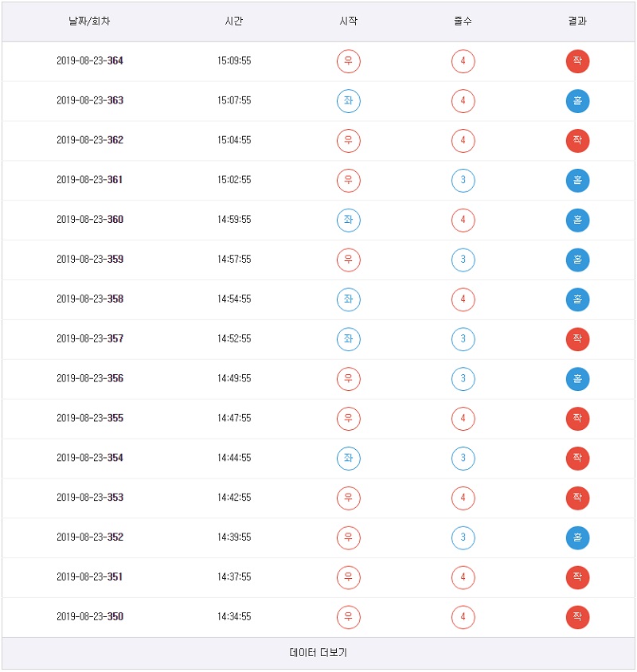Viewport: 637px width, 672px height.
Task: Select round entry 2019-08-23-362
Action: (x=90, y=140)
